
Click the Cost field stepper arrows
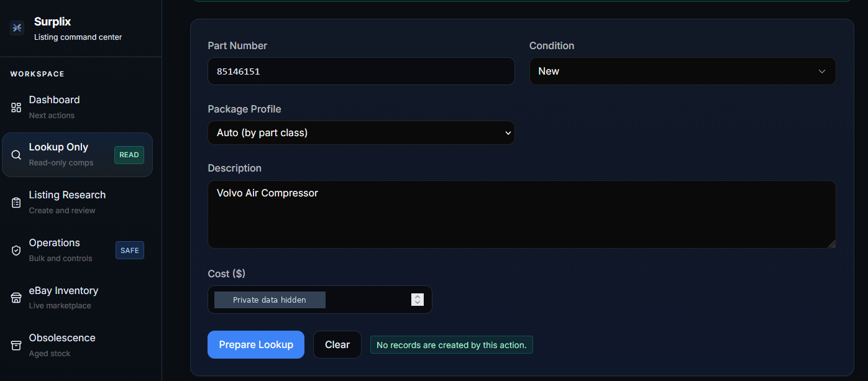418,300
